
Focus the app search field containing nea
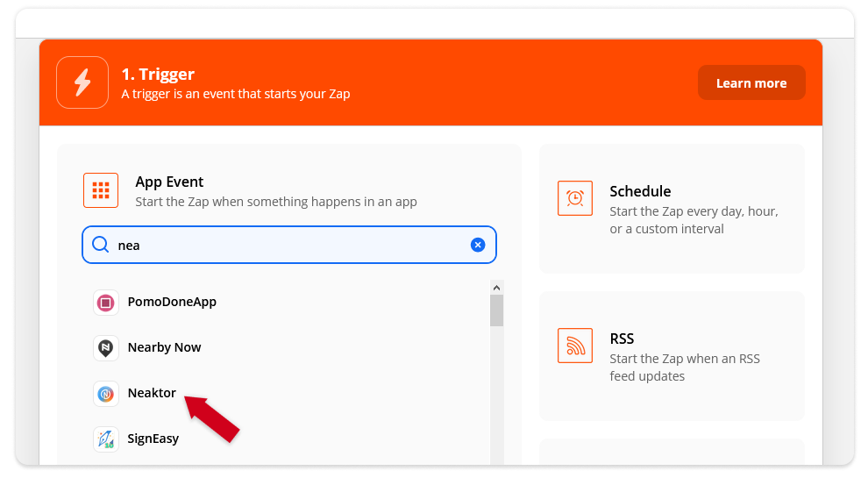(289, 245)
